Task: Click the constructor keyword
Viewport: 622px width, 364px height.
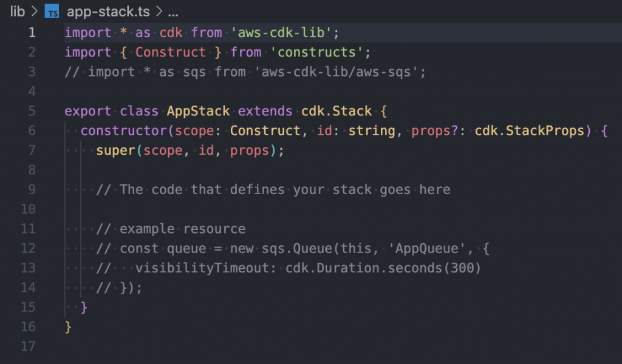Action: point(124,130)
